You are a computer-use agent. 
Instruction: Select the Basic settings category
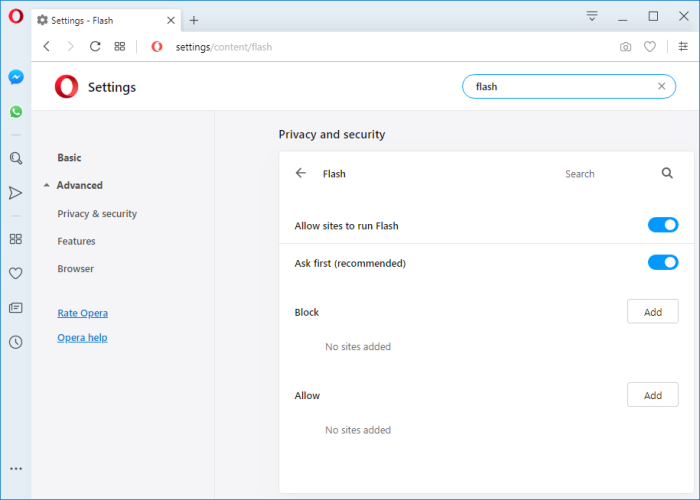pyautogui.click(x=69, y=158)
